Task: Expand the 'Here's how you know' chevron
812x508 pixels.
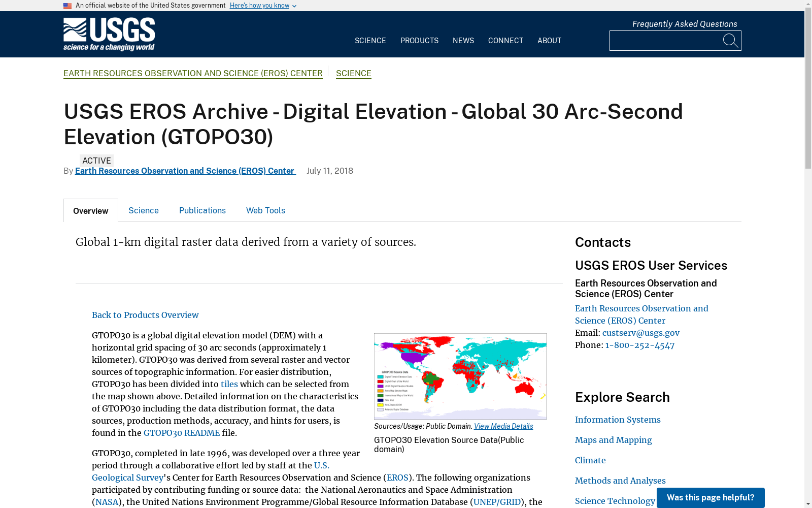Action: tap(294, 6)
